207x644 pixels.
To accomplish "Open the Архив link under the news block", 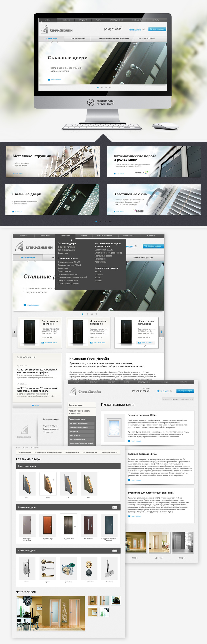I will tap(35, 405).
